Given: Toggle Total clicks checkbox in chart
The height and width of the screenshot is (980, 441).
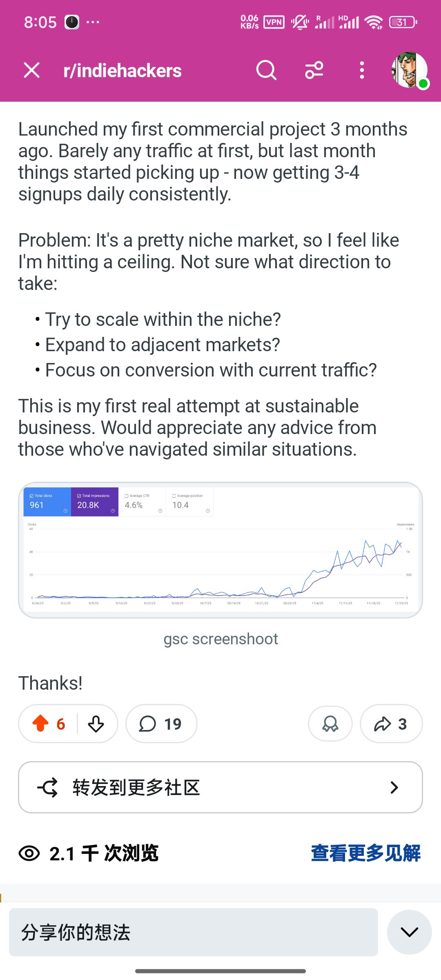Looking at the screenshot, I should 32,496.
